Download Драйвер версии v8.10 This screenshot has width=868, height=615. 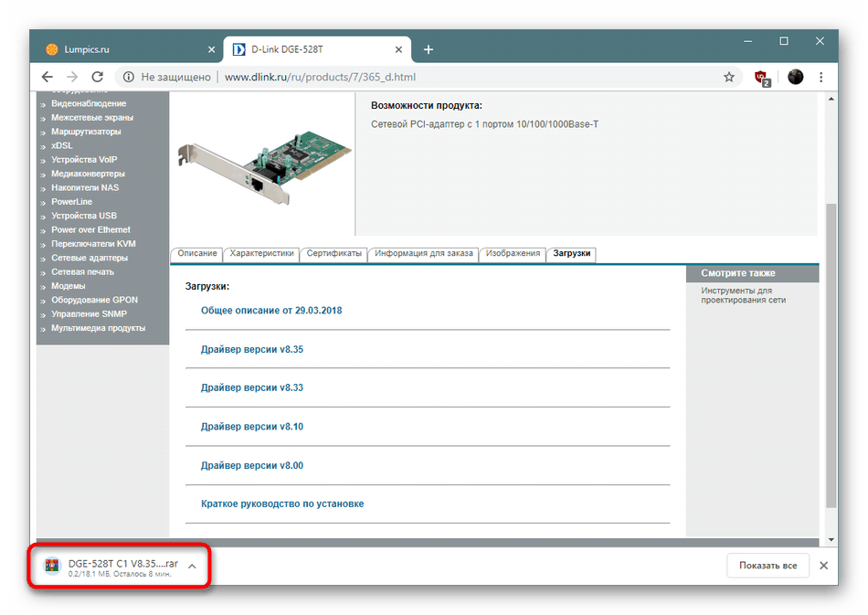pyautogui.click(x=252, y=427)
